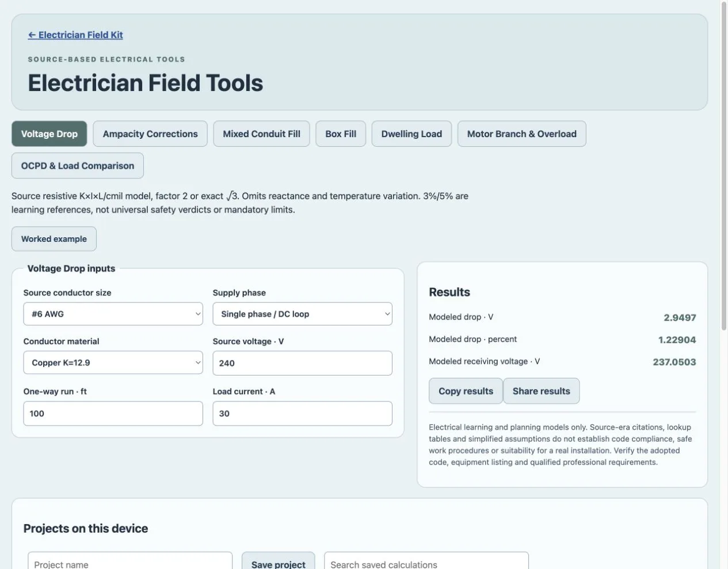This screenshot has height=569, width=728.
Task: Expand the Source conductor size dropdown
Action: (113, 314)
